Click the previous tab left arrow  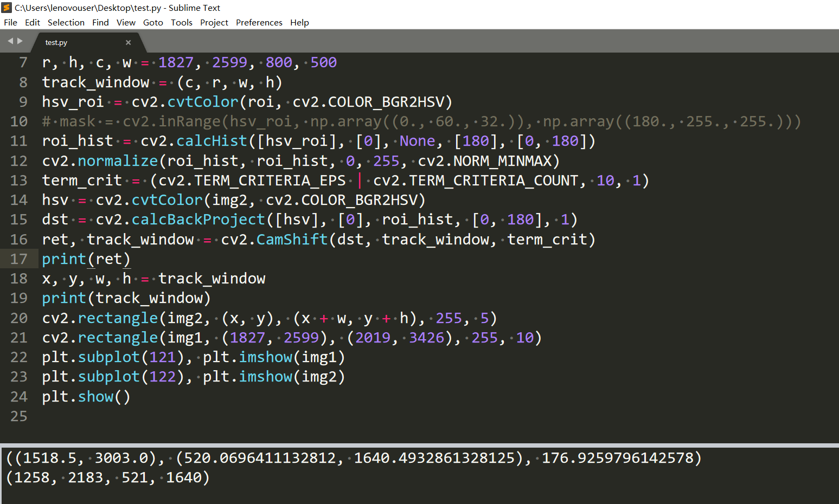coord(10,41)
